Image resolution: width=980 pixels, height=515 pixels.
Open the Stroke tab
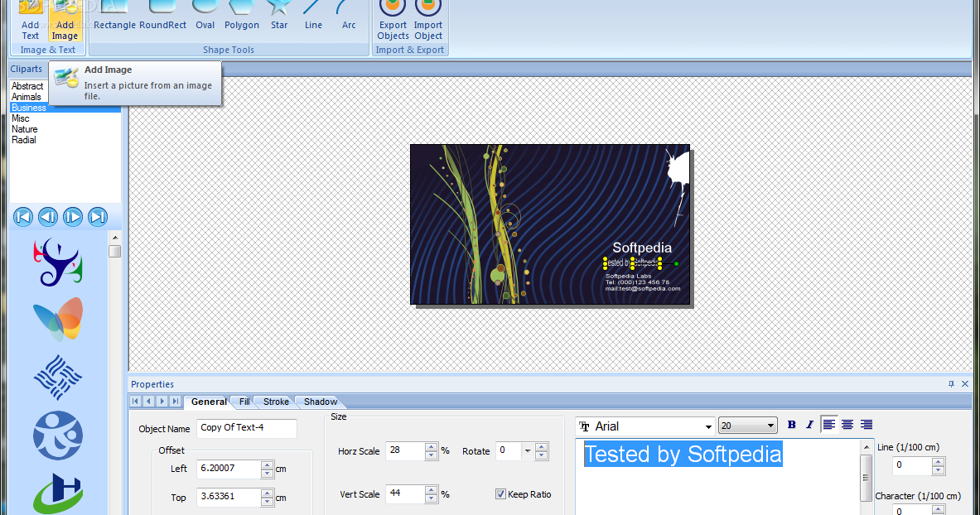tap(276, 402)
